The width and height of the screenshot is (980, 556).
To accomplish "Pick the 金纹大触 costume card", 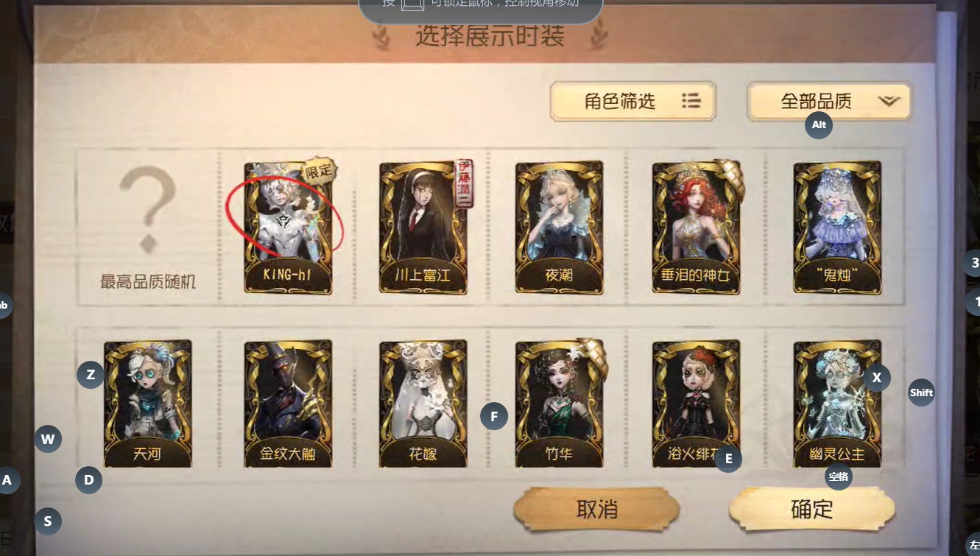I will point(288,404).
